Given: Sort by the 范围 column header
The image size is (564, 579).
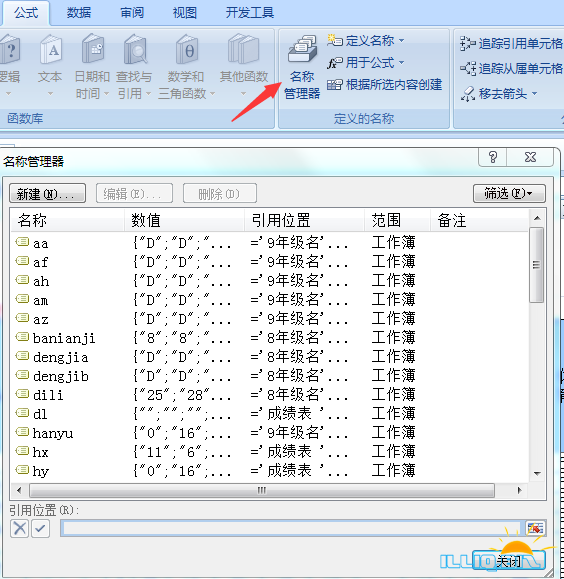Looking at the screenshot, I should 397,220.
